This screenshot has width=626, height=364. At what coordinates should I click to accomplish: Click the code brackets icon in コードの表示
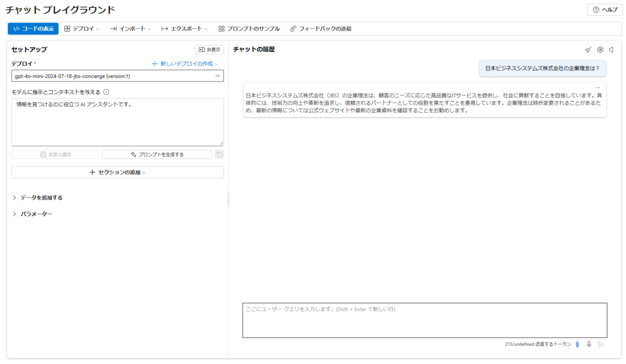pyautogui.click(x=16, y=29)
